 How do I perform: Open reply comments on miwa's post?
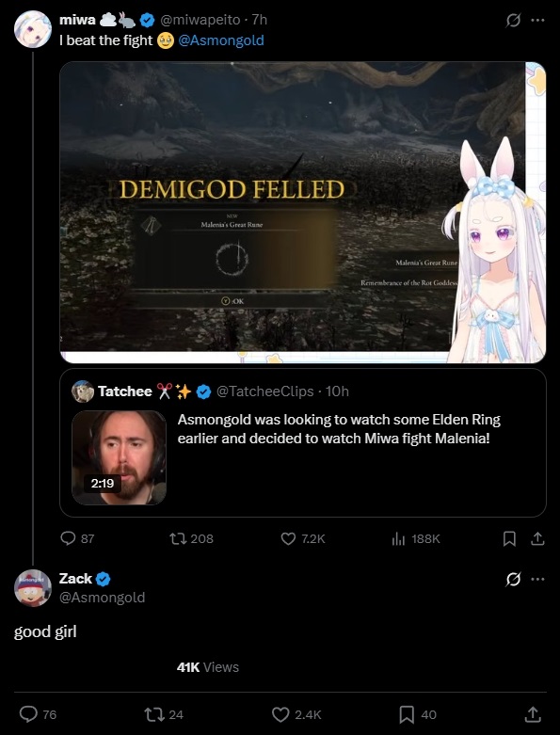point(77,538)
